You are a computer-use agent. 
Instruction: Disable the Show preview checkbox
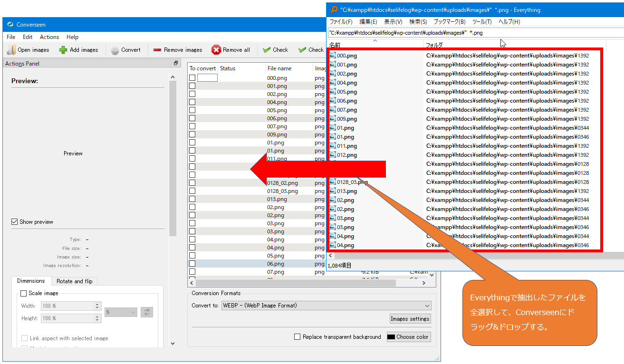[x=15, y=222]
